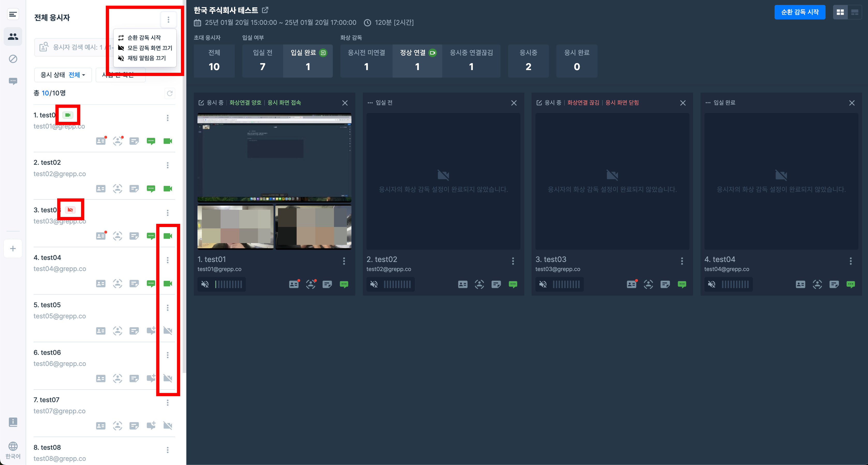Enable camera view for test06 in list
The image size is (868, 465).
(167, 378)
